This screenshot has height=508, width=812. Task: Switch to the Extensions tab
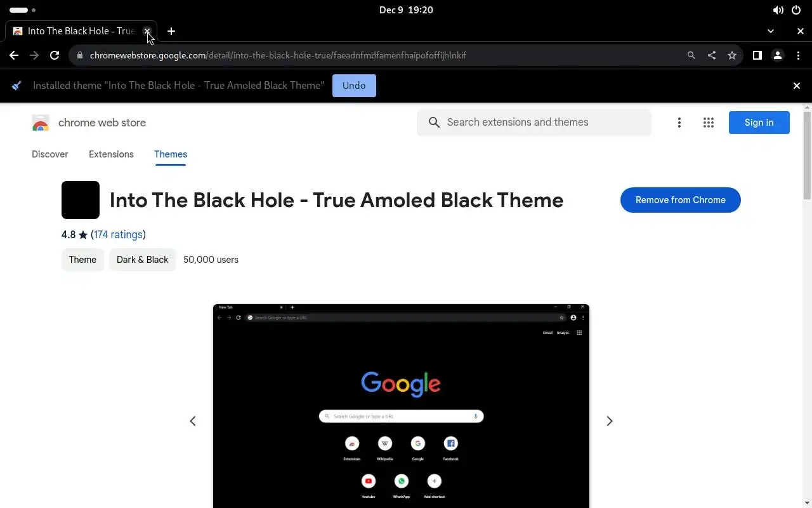(111, 154)
